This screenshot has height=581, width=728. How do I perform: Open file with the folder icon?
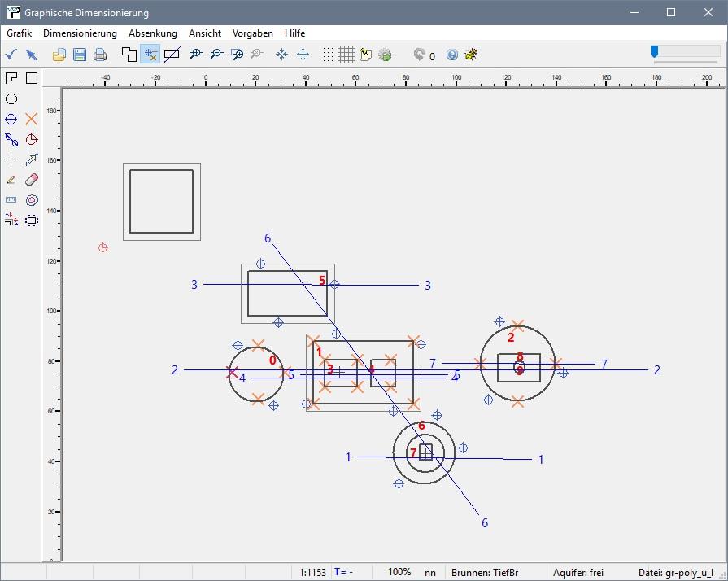[x=59, y=55]
